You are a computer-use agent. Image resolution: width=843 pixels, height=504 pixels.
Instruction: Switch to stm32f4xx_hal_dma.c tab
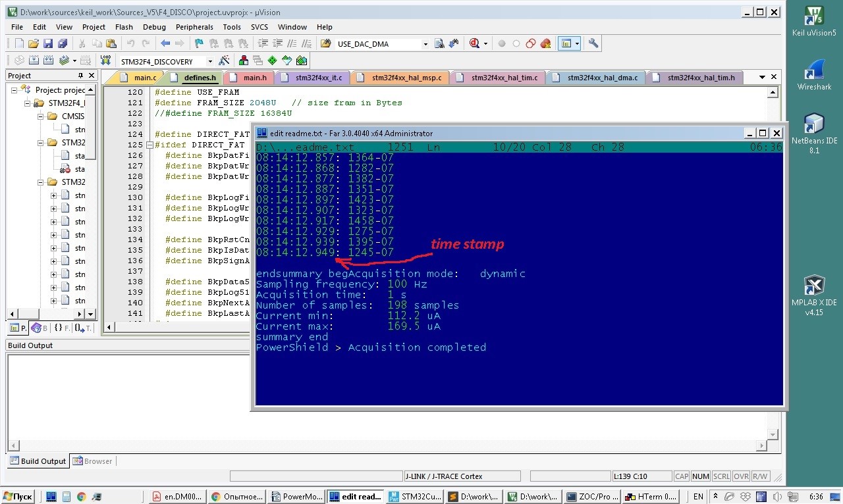(x=597, y=78)
